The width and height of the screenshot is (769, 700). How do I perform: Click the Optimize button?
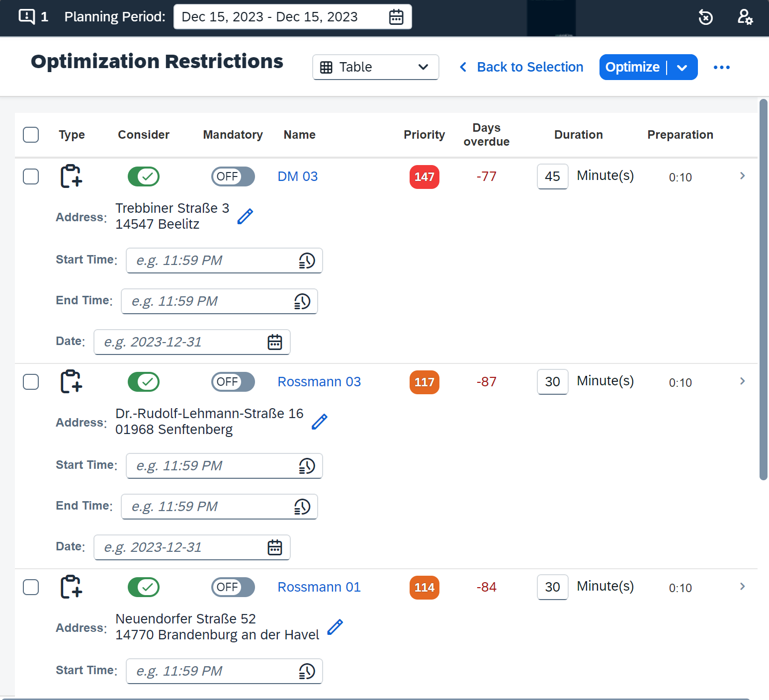click(x=633, y=67)
